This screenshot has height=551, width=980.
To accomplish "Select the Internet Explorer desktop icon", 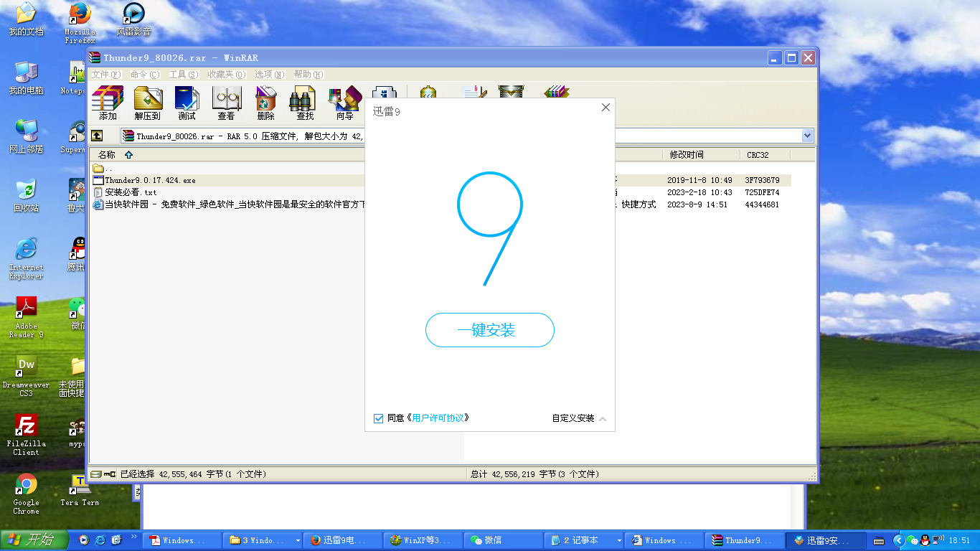I will [x=26, y=258].
